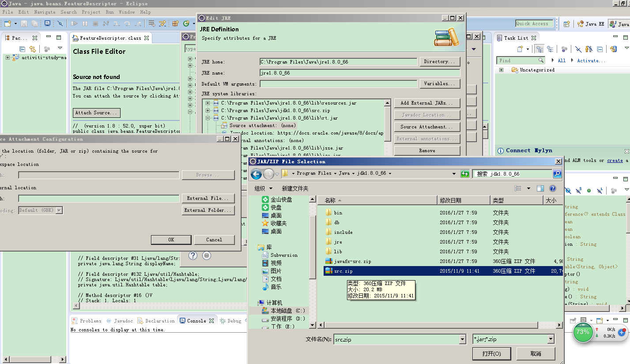This screenshot has width=630, height=364.
Task: Collapse the rt.jar library node
Action: (x=207, y=118)
